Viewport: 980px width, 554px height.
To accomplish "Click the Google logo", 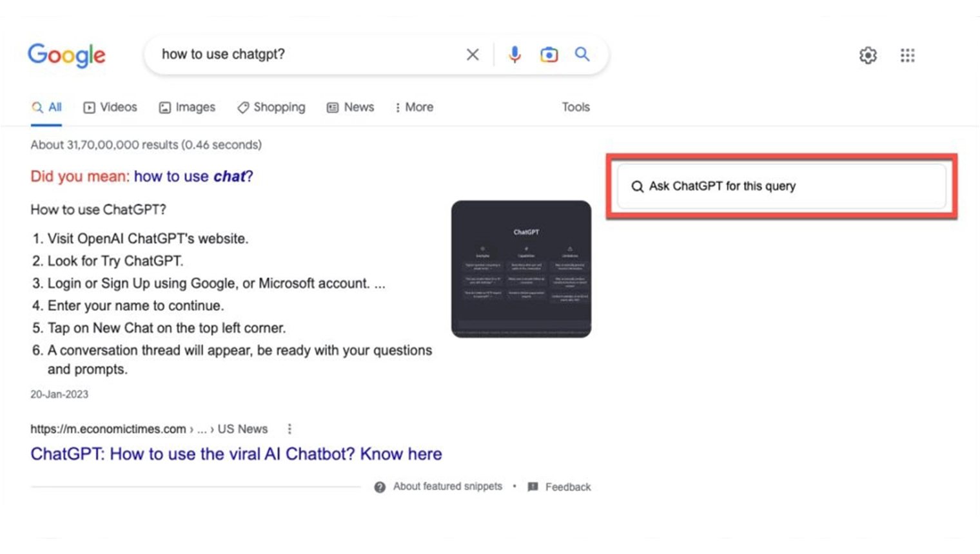I will coord(66,56).
